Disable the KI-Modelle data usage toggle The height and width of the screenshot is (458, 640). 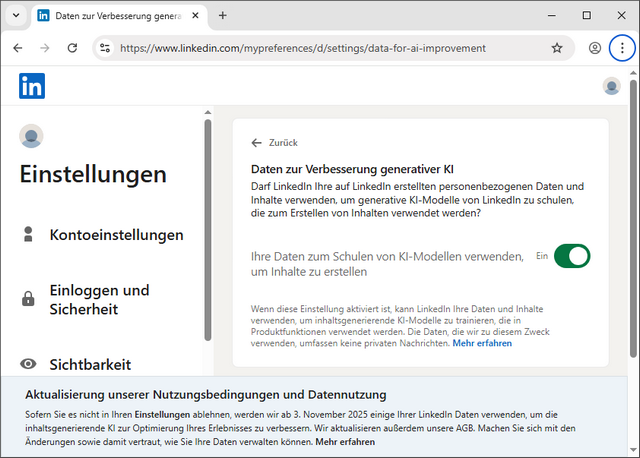click(x=572, y=256)
